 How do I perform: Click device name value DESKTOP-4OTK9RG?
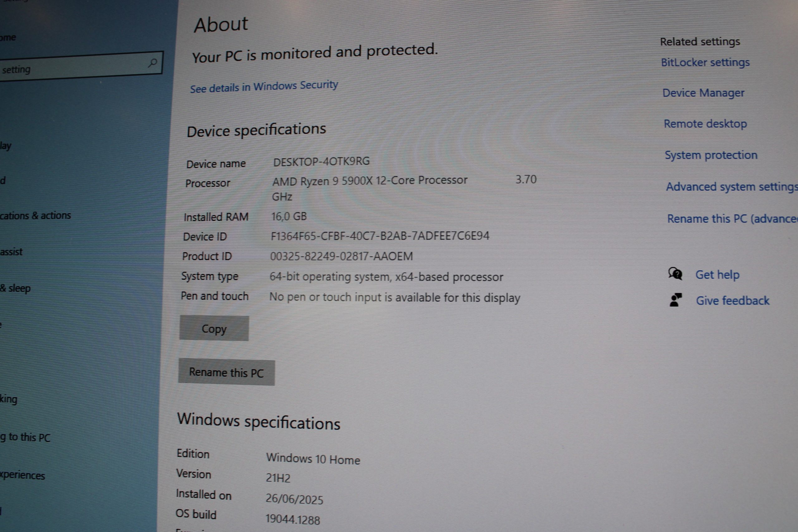point(321,161)
